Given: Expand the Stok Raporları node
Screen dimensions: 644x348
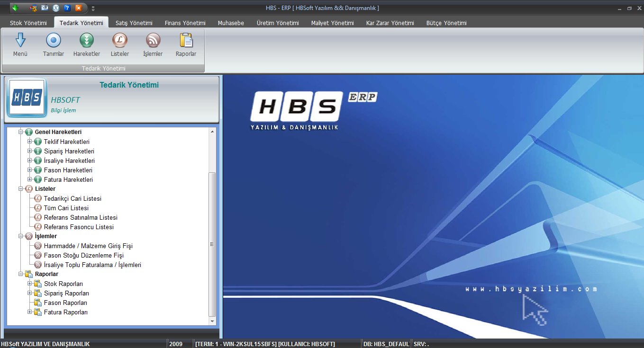Looking at the screenshot, I should (30, 284).
